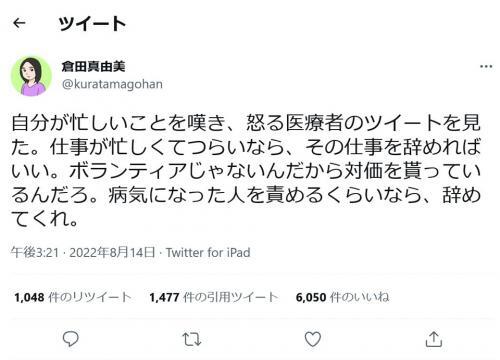View the 1,048 件のリツイート list
Viewport: 500px width, 360px height.
tap(73, 297)
